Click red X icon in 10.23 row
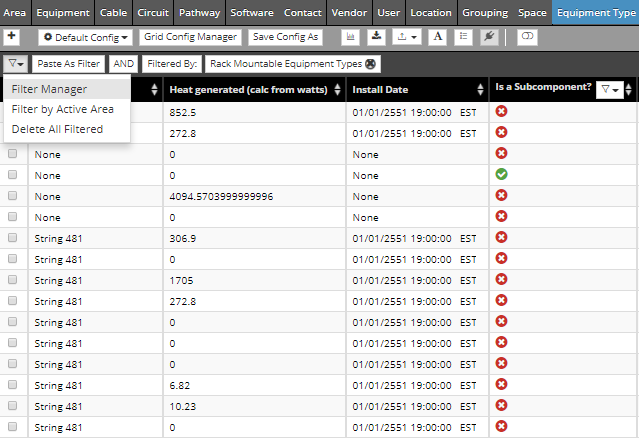Image resolution: width=639 pixels, height=438 pixels. pyautogui.click(x=502, y=405)
